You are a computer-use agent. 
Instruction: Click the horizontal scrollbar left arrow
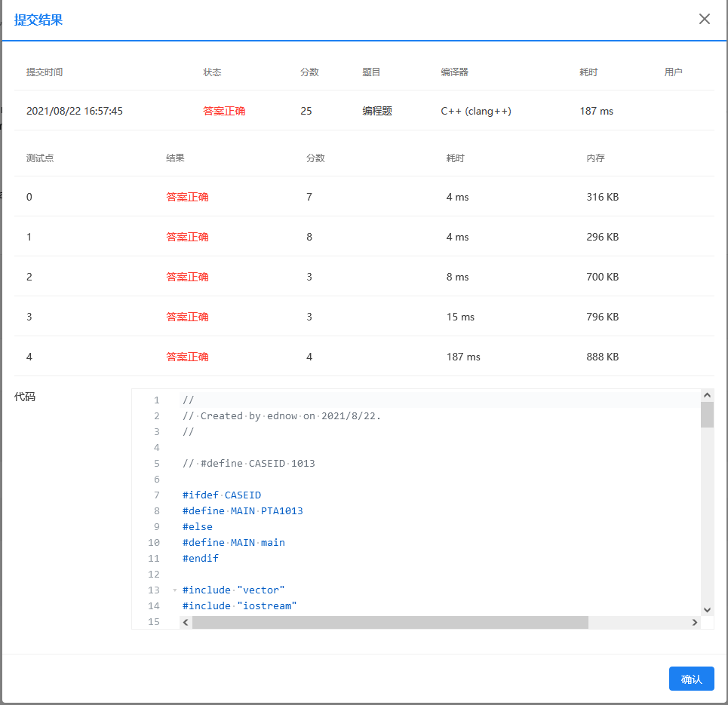pos(186,622)
